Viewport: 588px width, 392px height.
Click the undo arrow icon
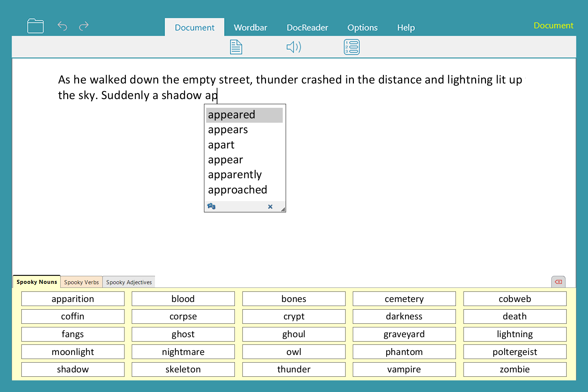point(62,26)
